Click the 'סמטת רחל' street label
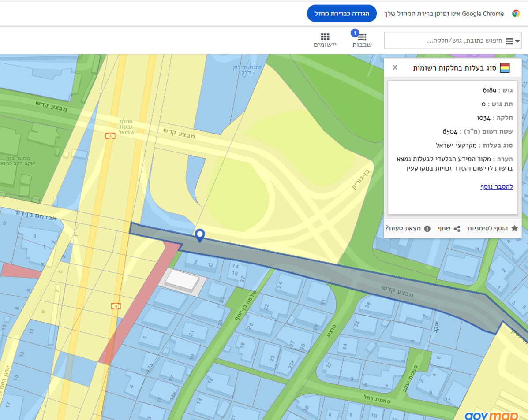528x420 pixels. [x=377, y=399]
